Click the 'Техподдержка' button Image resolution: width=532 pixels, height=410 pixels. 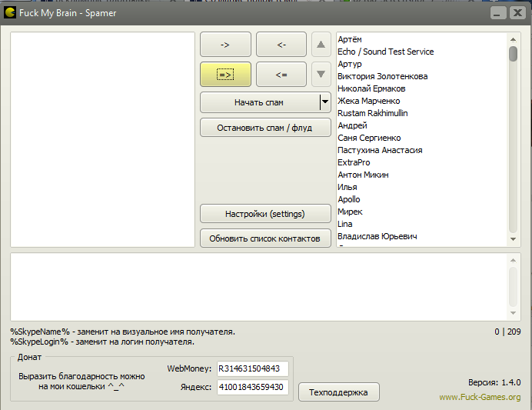point(338,392)
